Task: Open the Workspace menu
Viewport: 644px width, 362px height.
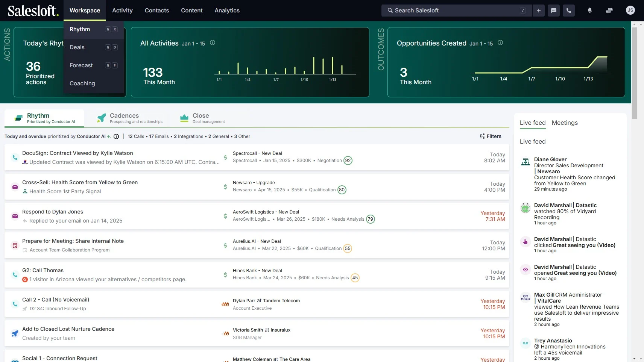Action: (85, 11)
